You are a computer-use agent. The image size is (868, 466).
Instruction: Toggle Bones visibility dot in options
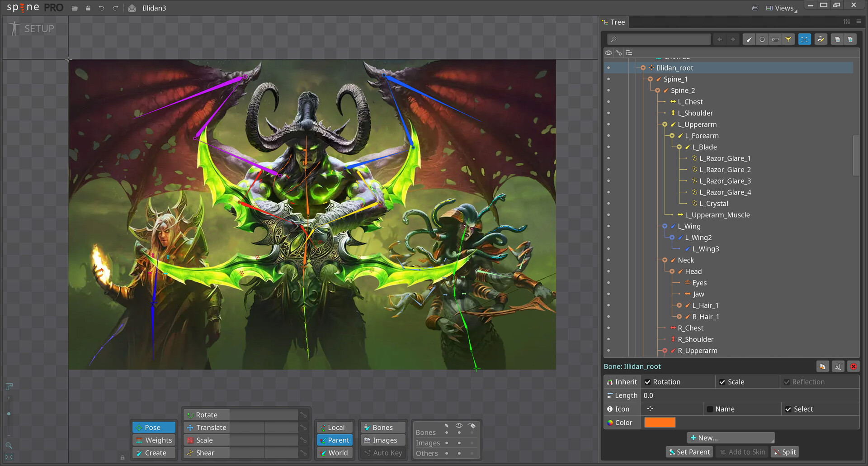point(459,433)
